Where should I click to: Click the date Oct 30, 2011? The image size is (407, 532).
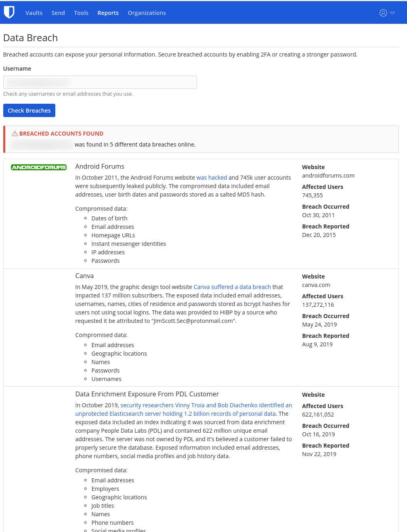(x=318, y=215)
